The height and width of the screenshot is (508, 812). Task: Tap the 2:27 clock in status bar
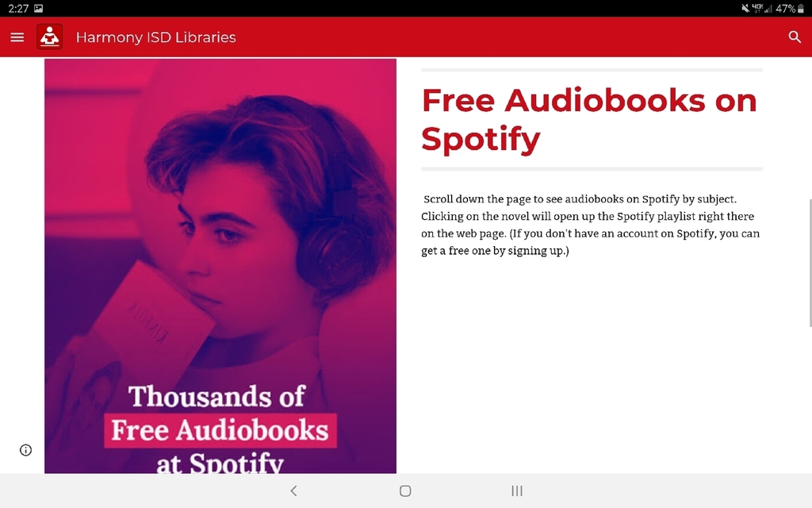point(18,8)
